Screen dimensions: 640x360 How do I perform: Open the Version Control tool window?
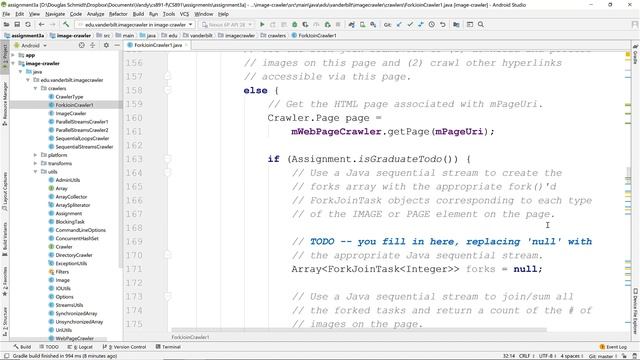(x=124, y=347)
